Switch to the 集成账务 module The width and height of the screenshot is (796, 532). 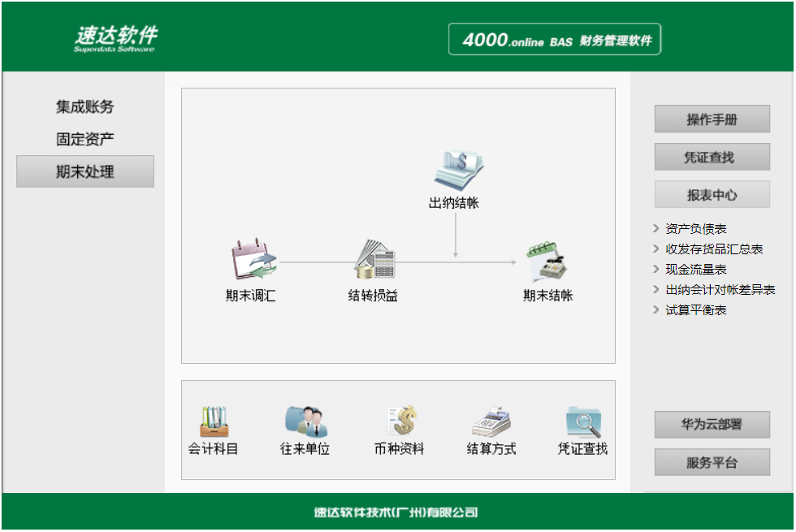pos(84,106)
